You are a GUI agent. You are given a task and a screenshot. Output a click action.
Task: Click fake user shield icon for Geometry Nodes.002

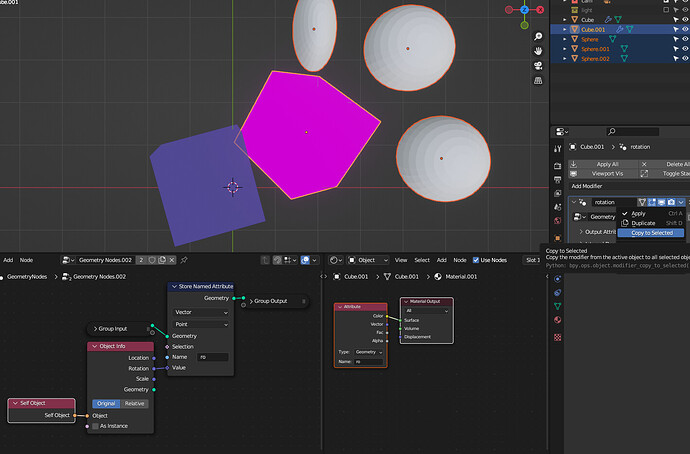point(152,260)
